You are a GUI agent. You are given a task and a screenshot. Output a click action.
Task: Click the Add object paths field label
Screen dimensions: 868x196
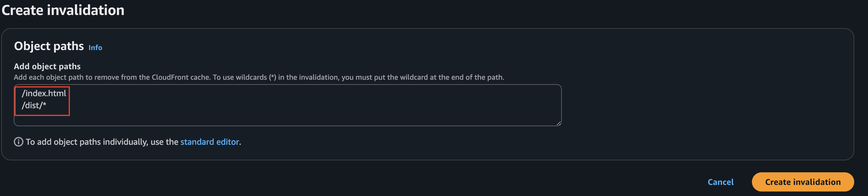coord(47,66)
